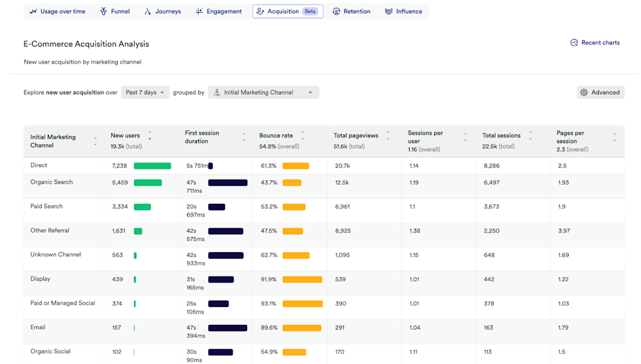Click the gear icon in Advanced button
Viewport: 641px width, 364px height.
[x=584, y=93]
